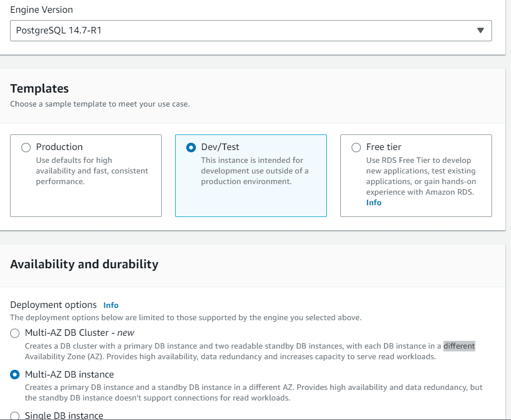Click the highlighted word "different"
Viewport: 511px width, 420px height.
point(459,346)
